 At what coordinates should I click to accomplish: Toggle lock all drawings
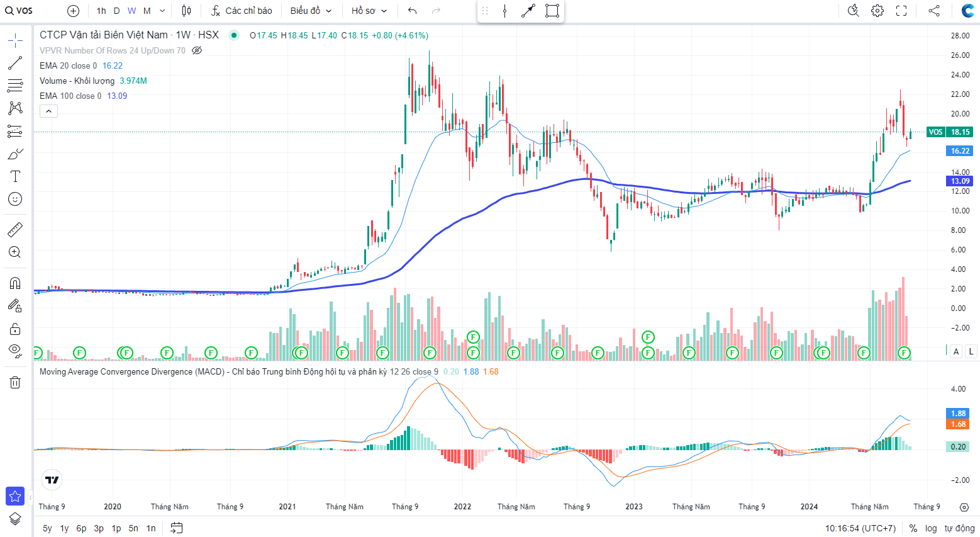[15, 329]
